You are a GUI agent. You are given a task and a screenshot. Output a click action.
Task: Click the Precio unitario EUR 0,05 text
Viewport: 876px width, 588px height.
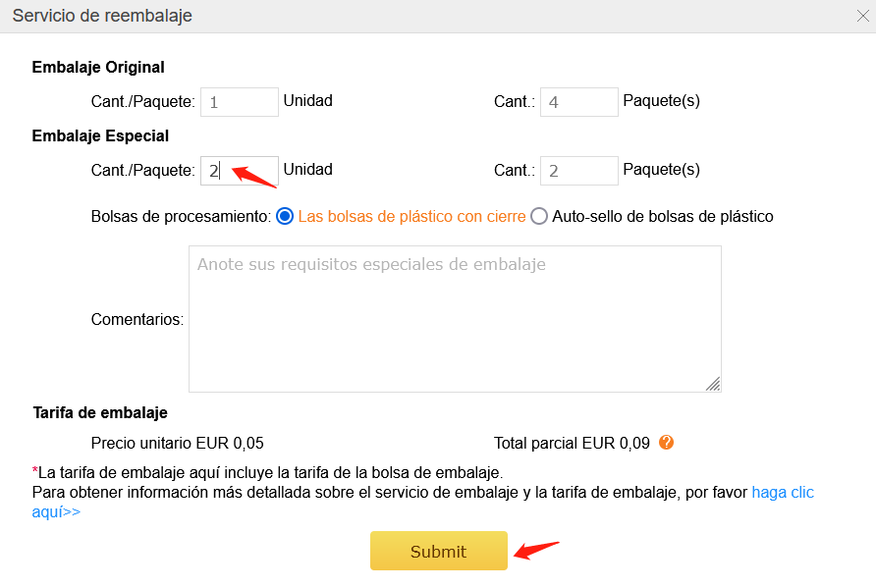pos(177,444)
